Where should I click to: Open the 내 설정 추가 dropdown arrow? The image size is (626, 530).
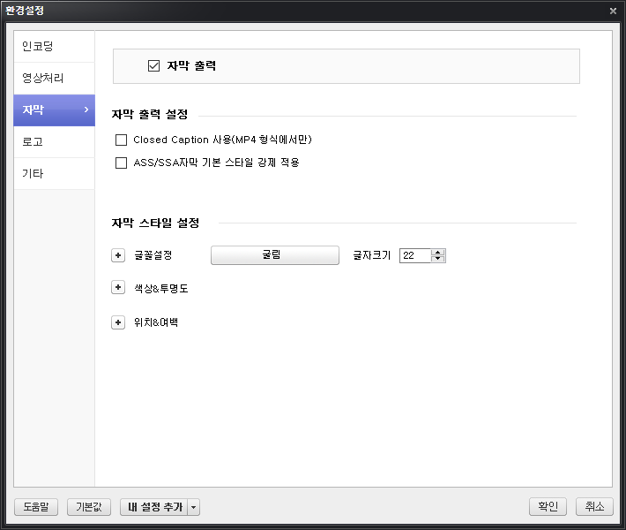click(x=194, y=507)
